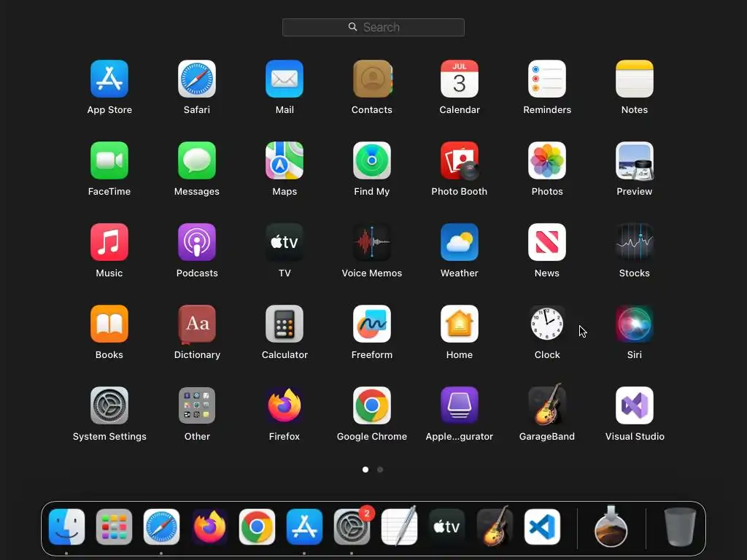The width and height of the screenshot is (747, 560).
Task: Open Visual Studio
Action: click(x=635, y=405)
